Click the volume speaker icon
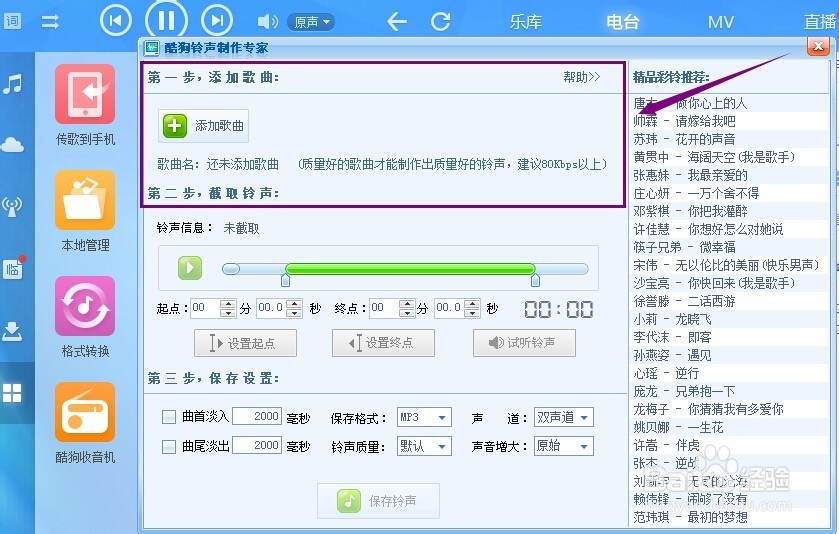 268,21
